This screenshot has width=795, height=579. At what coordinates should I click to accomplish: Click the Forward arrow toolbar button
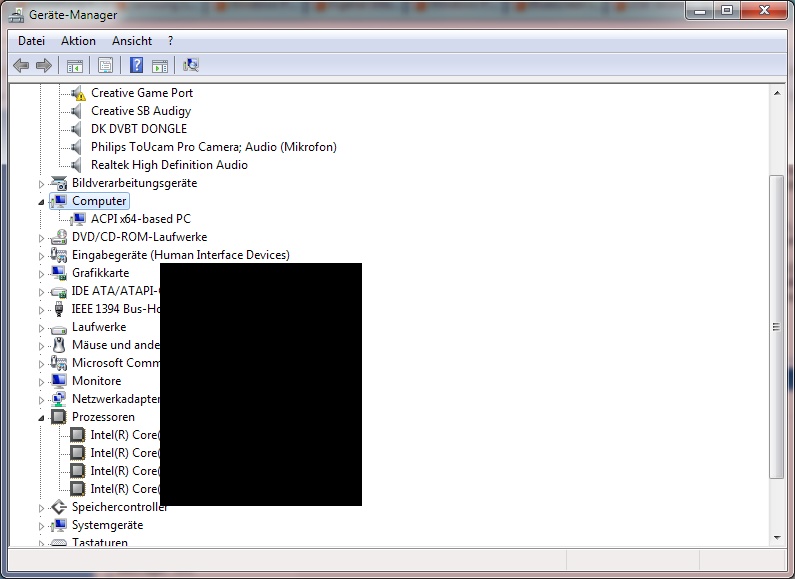click(44, 65)
